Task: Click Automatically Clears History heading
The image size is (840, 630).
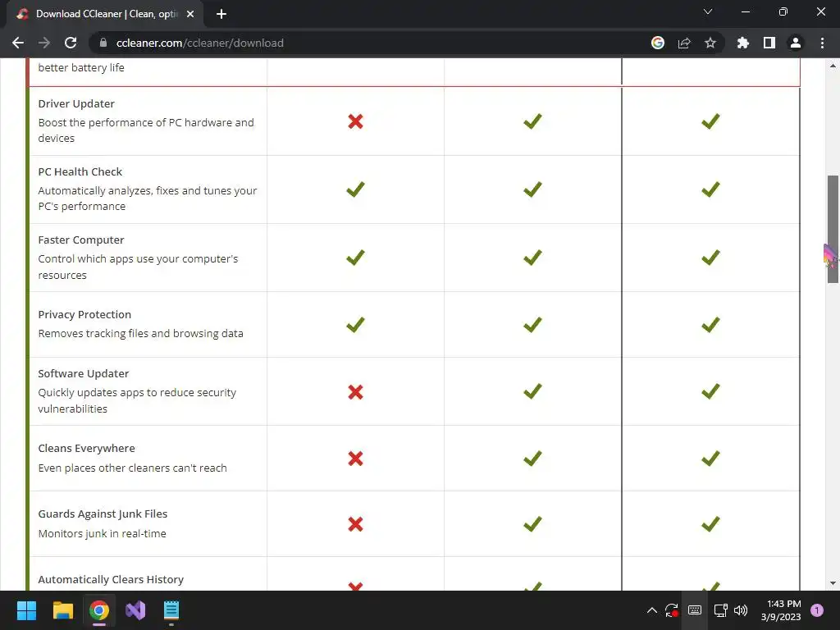Action: point(111,580)
